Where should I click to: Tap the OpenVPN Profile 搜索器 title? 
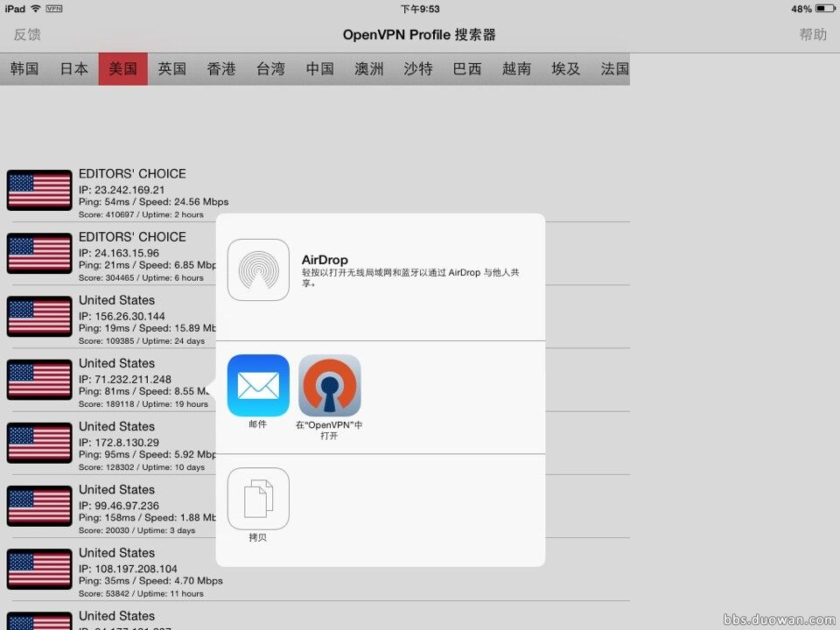(419, 35)
